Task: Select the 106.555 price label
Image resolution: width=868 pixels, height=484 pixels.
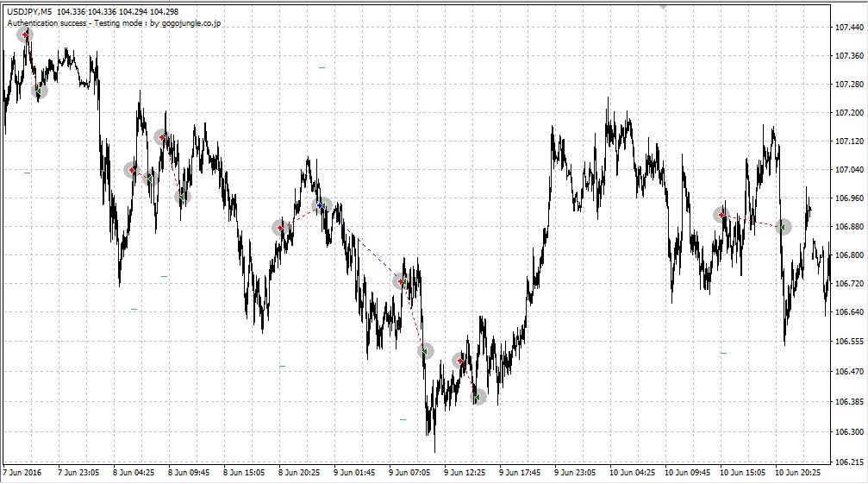Action: click(849, 342)
